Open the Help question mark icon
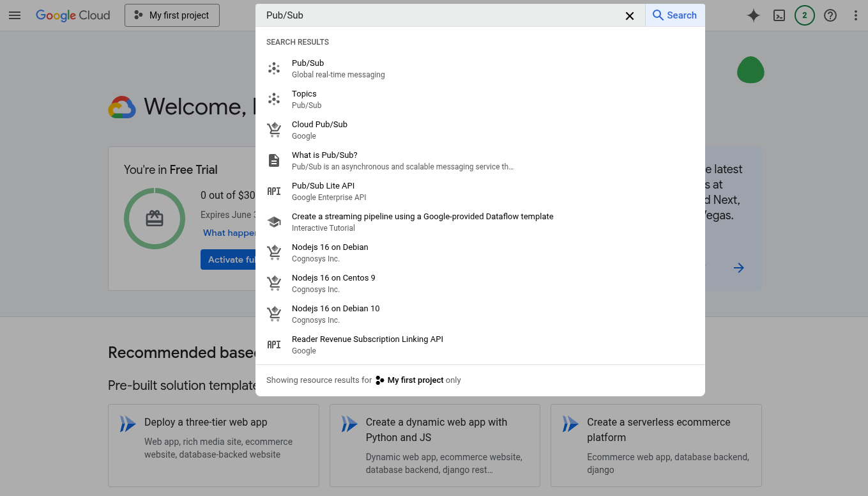Viewport: 868px width, 496px height. [830, 15]
